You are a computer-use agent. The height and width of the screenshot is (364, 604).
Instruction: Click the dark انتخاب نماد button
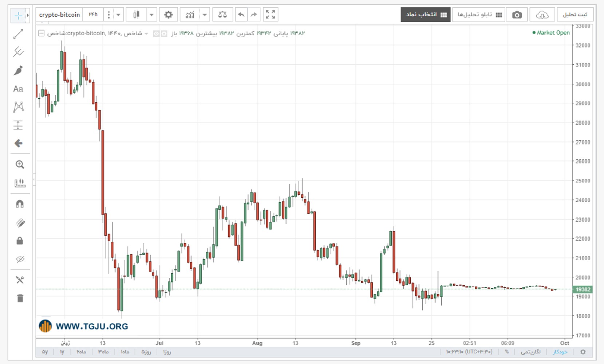pyautogui.click(x=426, y=15)
